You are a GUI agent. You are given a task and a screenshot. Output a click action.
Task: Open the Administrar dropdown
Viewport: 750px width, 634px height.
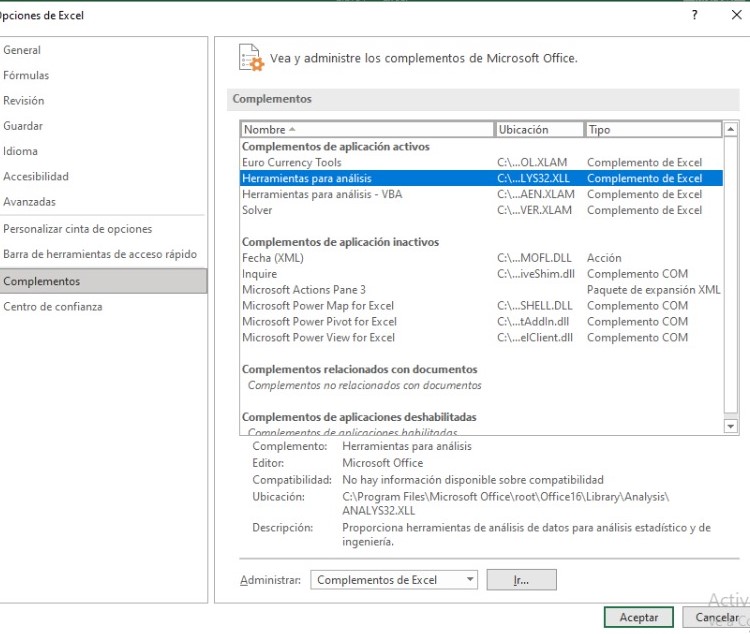coord(394,580)
